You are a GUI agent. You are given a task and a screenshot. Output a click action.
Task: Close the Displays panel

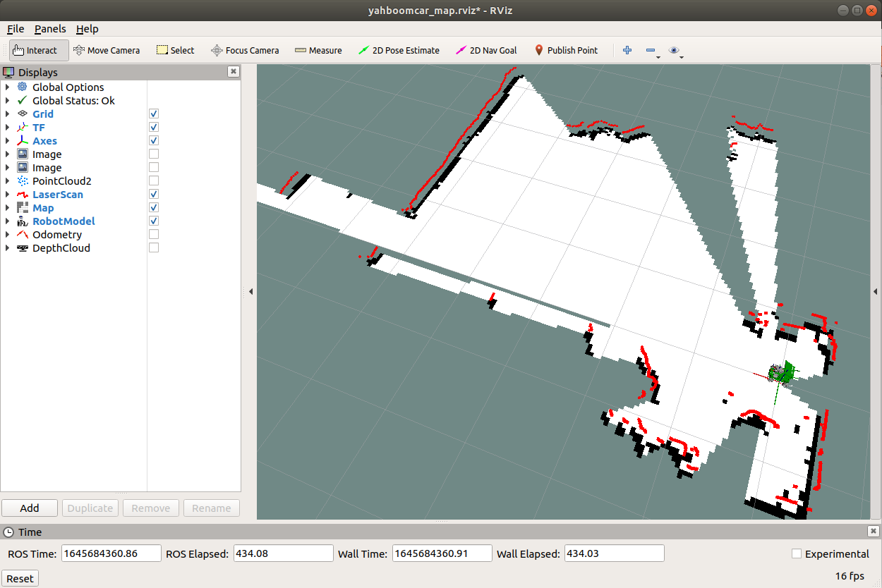pos(234,72)
